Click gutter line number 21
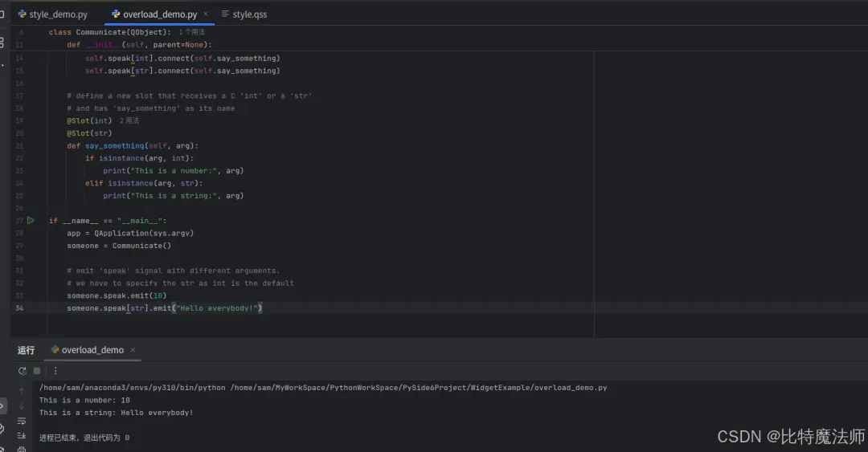 click(19, 146)
